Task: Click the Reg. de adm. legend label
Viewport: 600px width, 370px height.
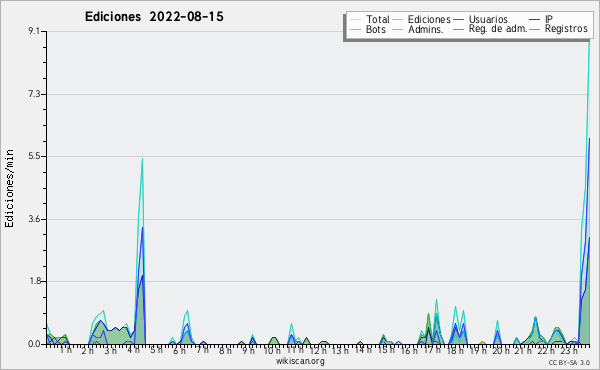Action: tap(498, 29)
